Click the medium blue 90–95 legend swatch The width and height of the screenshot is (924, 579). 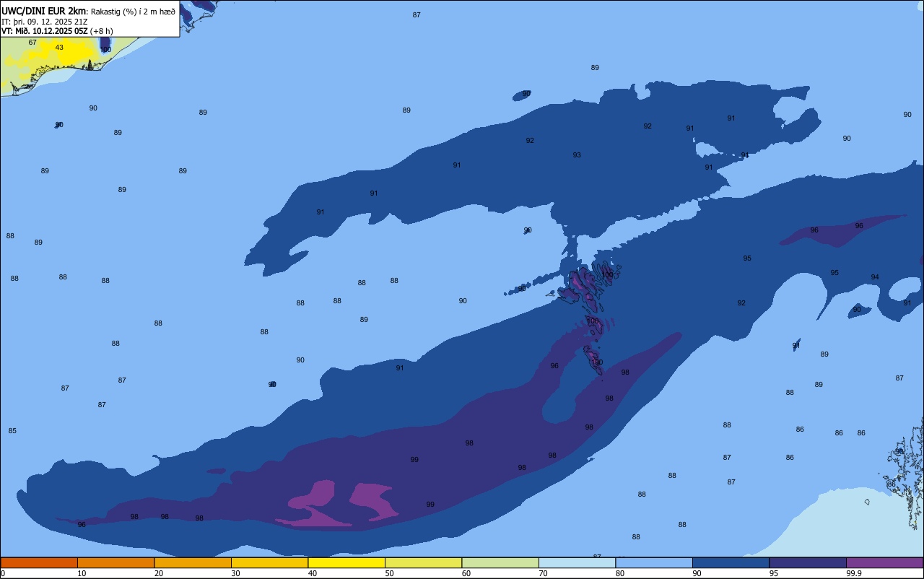[x=731, y=562]
